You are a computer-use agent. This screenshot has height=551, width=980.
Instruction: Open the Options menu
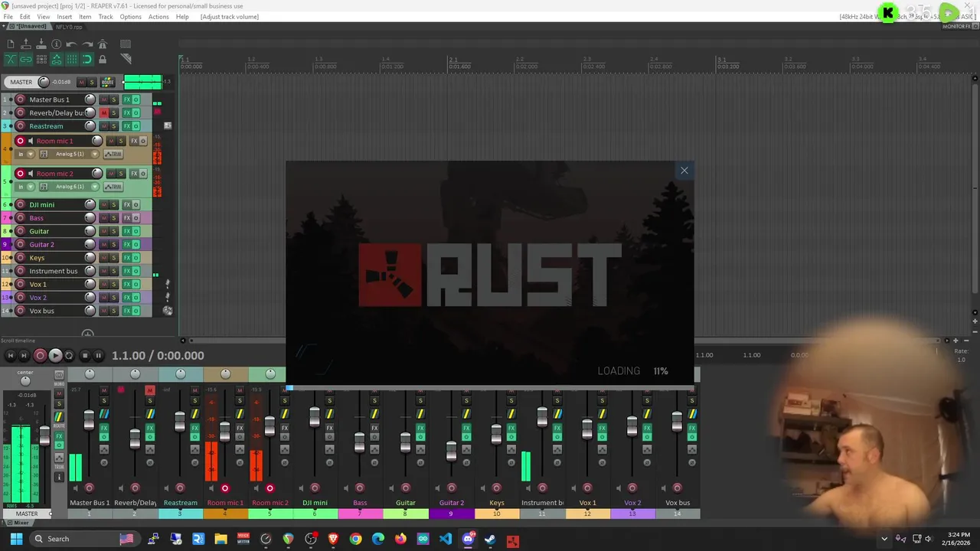(130, 17)
